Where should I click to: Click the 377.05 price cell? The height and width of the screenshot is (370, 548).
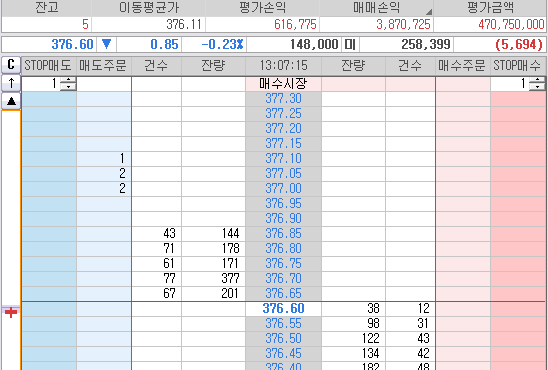click(x=283, y=174)
